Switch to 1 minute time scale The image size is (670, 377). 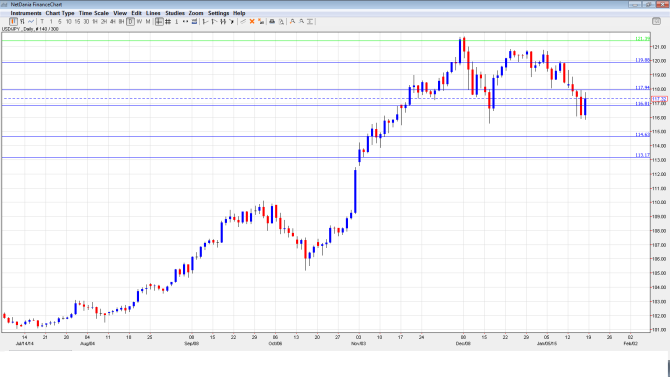pyautogui.click(x=51, y=21)
